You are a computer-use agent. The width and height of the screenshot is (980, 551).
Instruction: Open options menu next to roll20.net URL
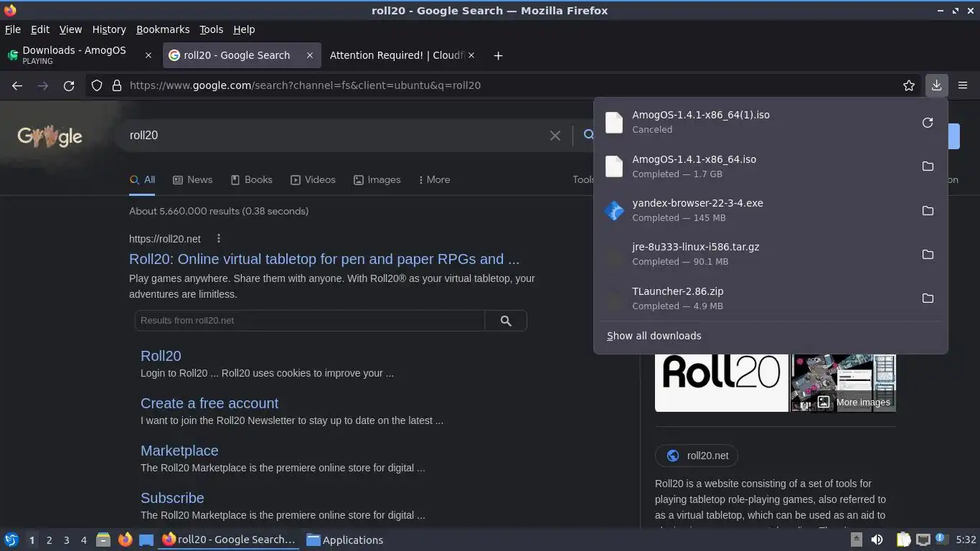(219, 239)
